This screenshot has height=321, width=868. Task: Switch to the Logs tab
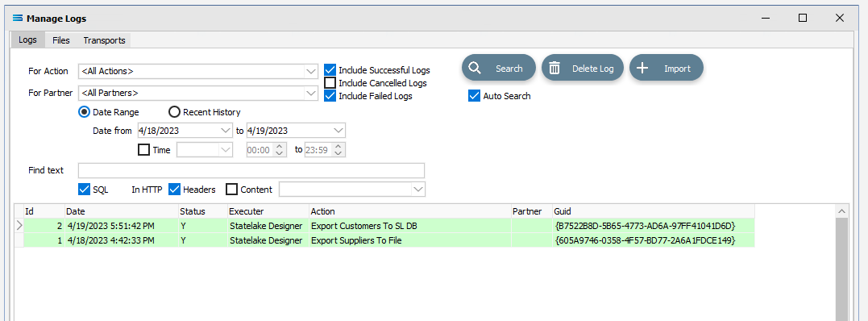coord(27,40)
